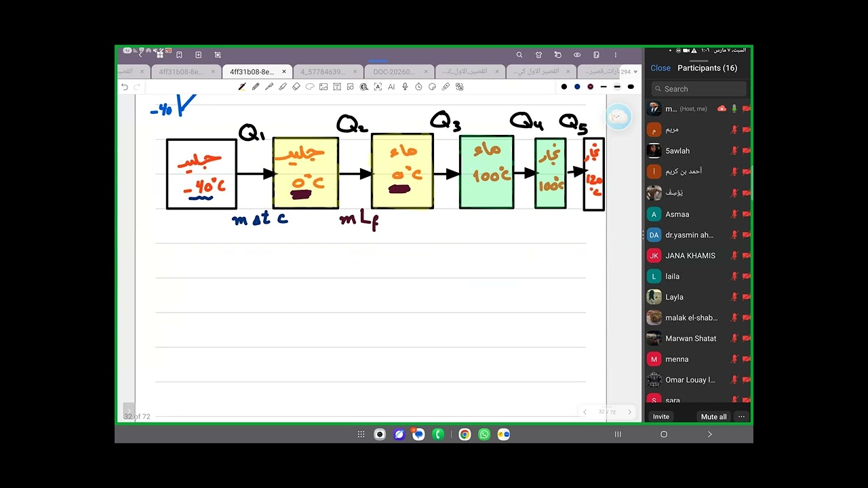
Task: Unmute Marwan Shatat's microphone
Action: point(734,338)
